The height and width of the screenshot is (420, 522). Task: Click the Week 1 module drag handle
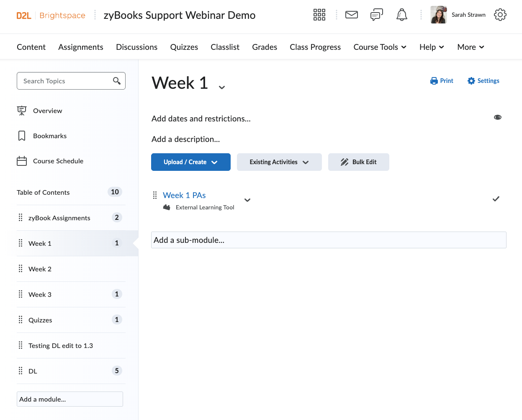(21, 243)
